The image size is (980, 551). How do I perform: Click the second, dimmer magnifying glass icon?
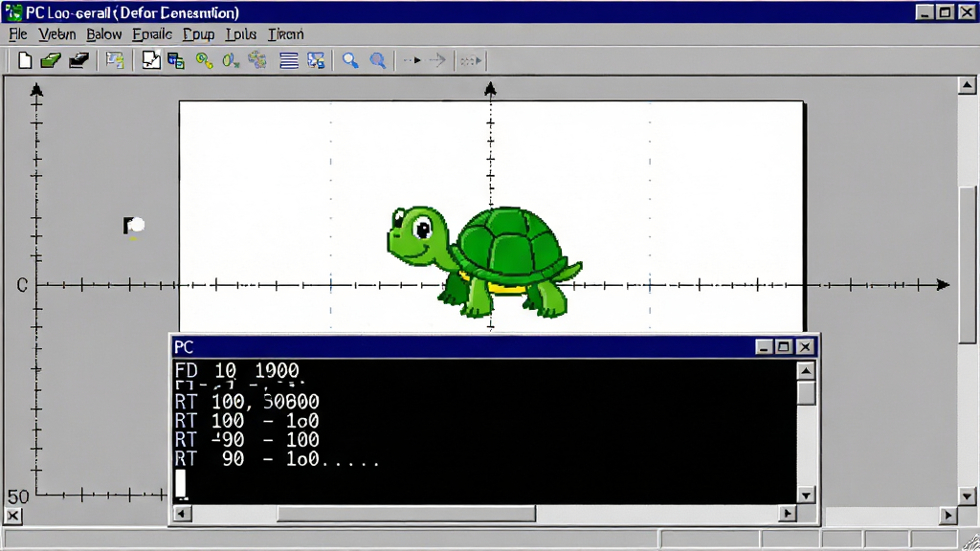coord(378,60)
